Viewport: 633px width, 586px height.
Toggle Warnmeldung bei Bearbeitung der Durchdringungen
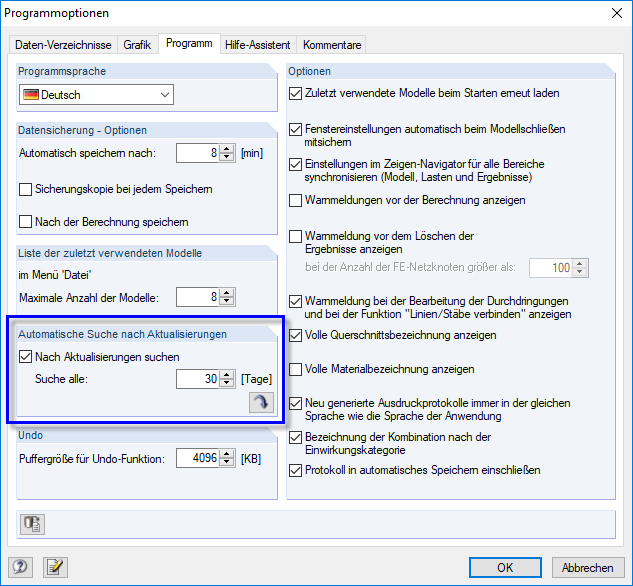coord(296,301)
